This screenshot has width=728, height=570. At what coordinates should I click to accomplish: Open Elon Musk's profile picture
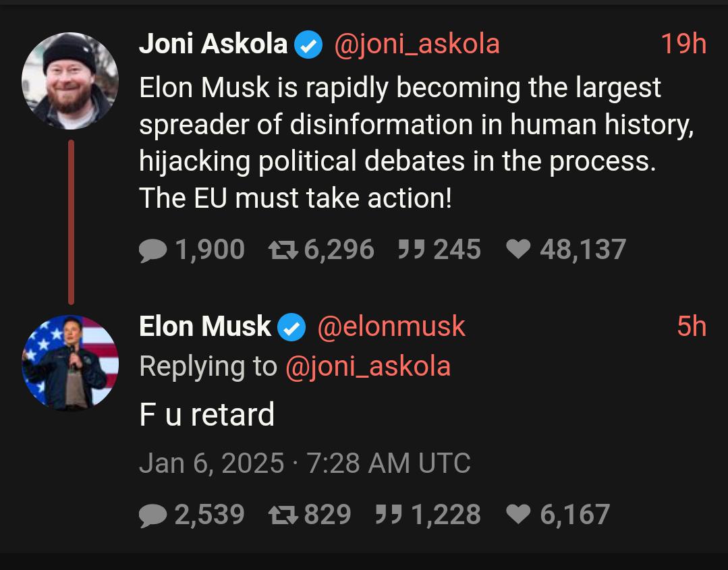pyautogui.click(x=70, y=364)
